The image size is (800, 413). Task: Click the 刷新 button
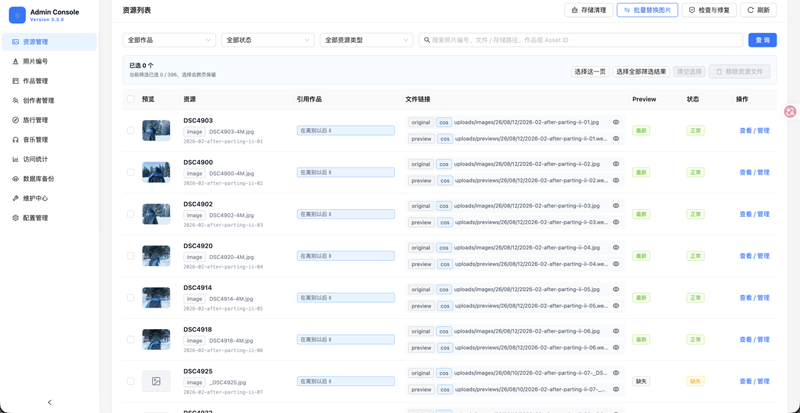click(759, 10)
